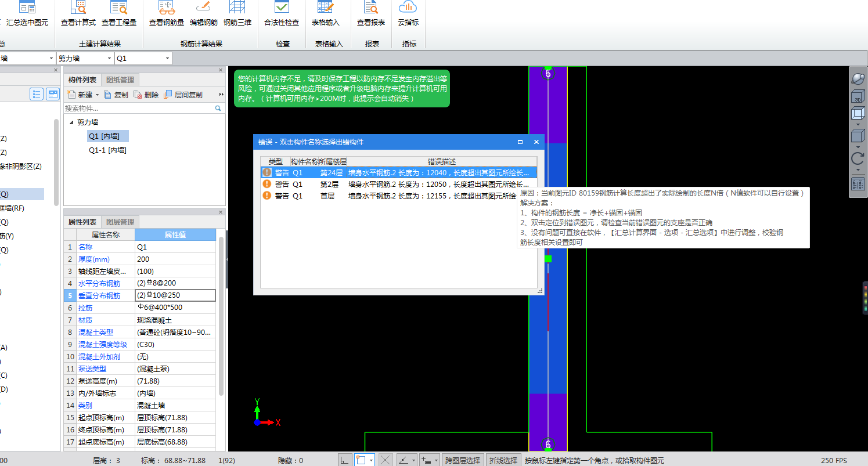Select the 厚度(mm) value 200 cell
Image resolution: width=868 pixels, height=466 pixels.
pos(175,259)
